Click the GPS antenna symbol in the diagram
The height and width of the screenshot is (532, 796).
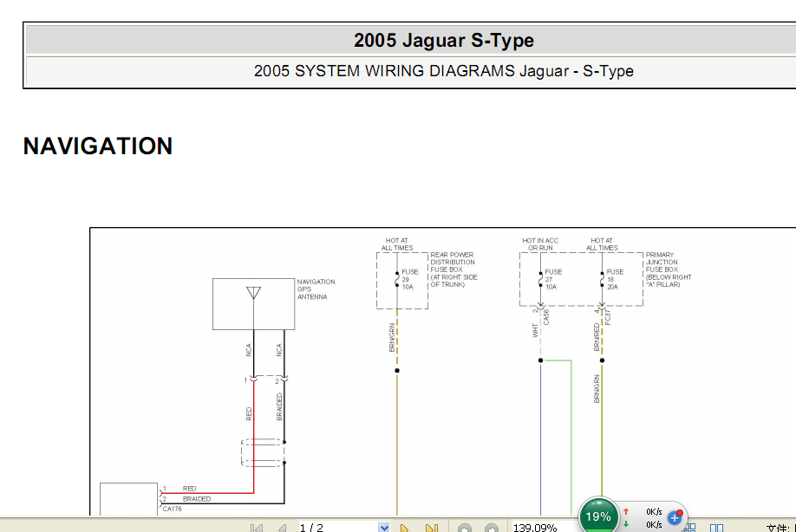tap(253, 293)
